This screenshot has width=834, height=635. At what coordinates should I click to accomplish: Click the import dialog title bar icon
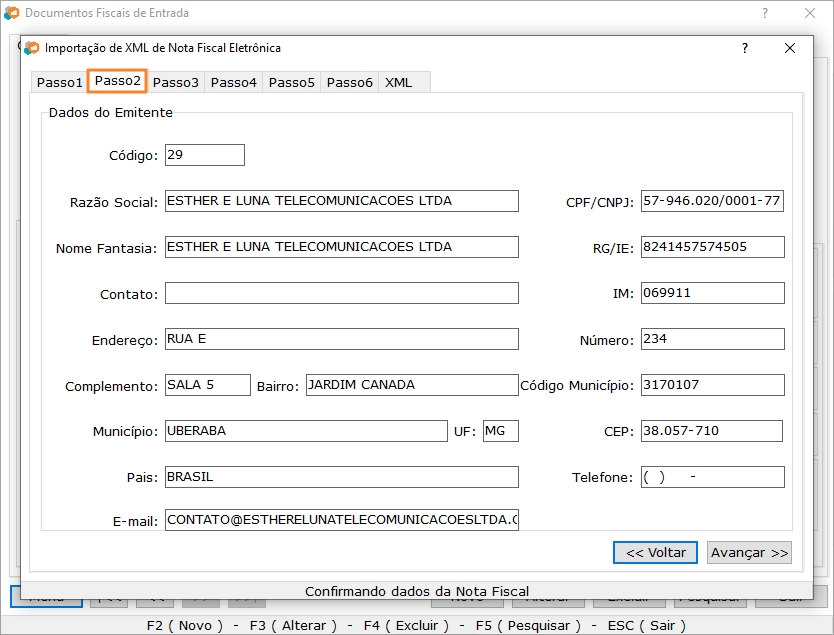(33, 48)
